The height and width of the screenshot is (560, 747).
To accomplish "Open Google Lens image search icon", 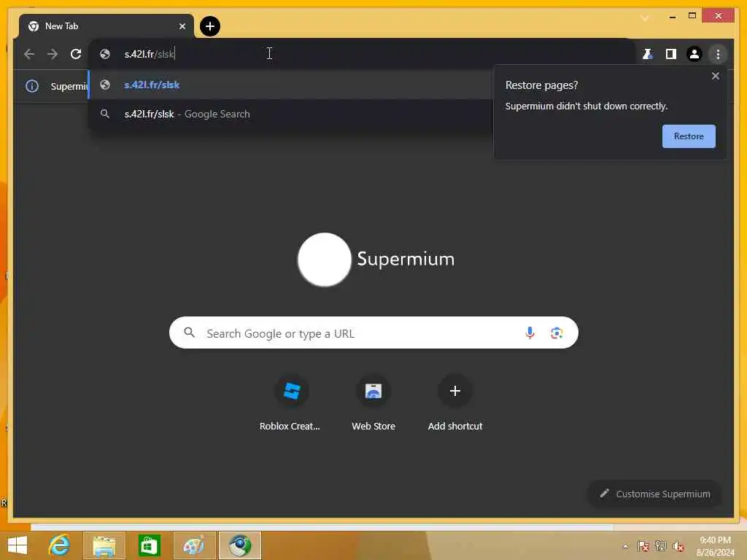I will pyautogui.click(x=557, y=332).
